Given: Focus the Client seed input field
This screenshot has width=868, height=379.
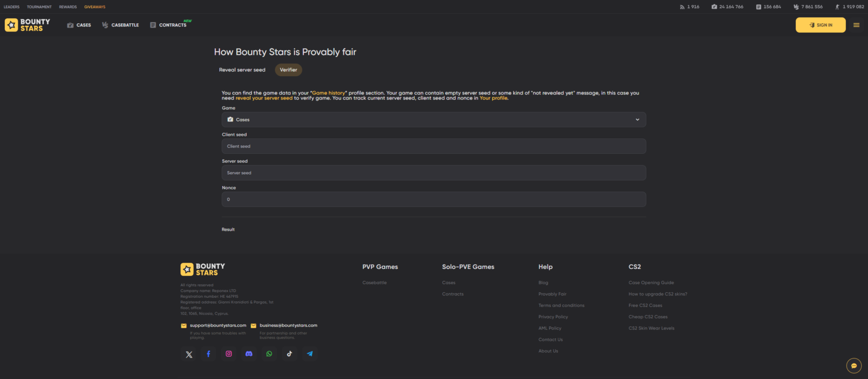Looking at the screenshot, I should click(x=434, y=146).
